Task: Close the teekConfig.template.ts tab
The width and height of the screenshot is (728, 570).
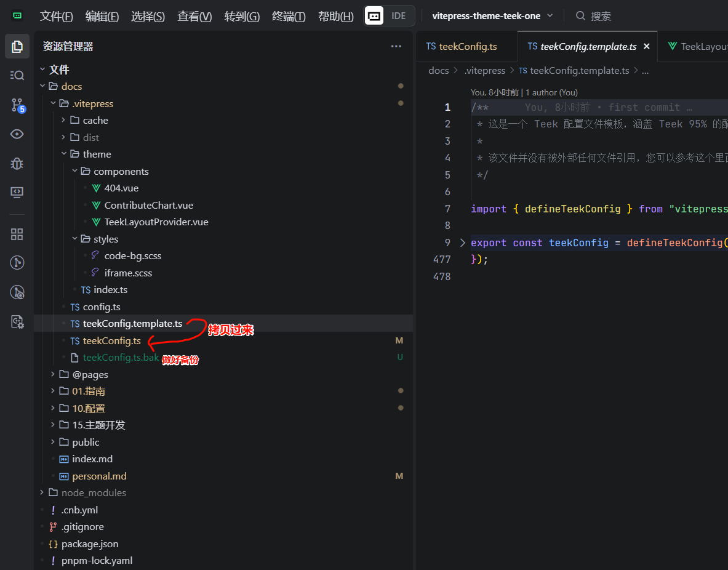Action: point(647,46)
